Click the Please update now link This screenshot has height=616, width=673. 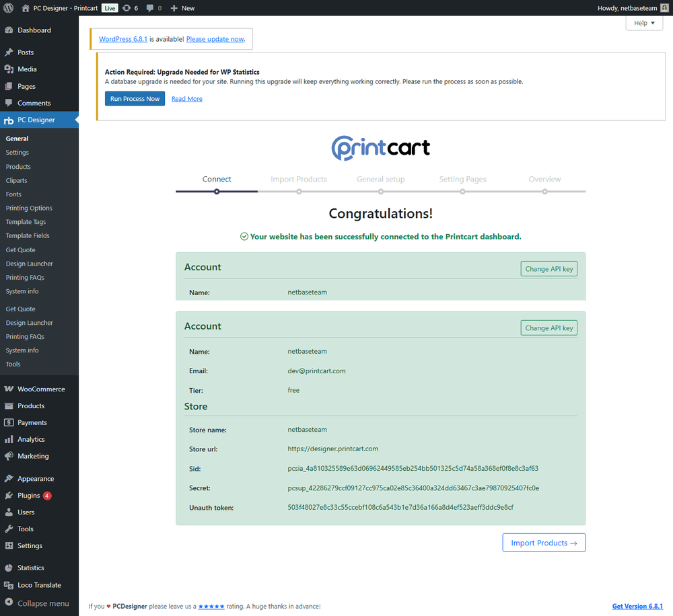[x=215, y=39]
